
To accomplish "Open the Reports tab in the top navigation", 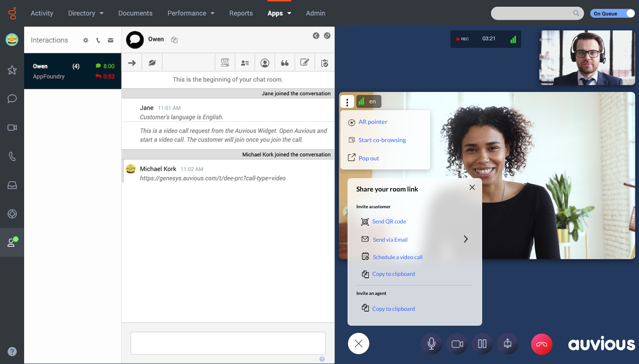I will pyautogui.click(x=241, y=13).
